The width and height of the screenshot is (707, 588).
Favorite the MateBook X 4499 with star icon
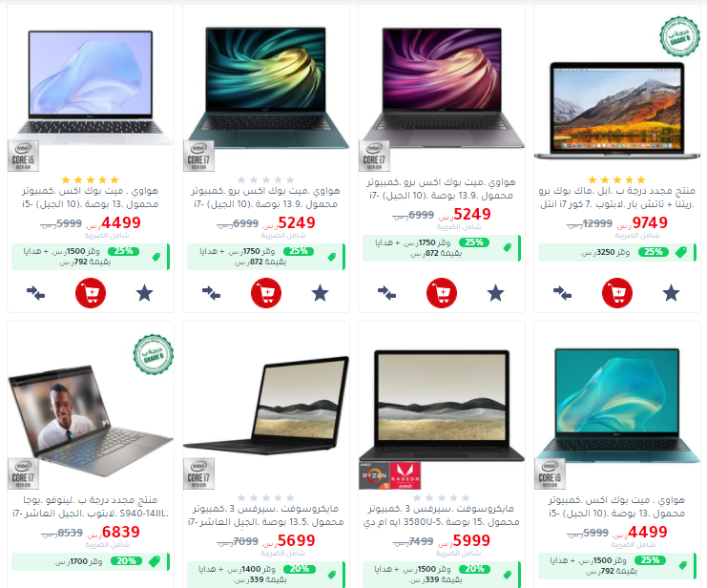(145, 293)
